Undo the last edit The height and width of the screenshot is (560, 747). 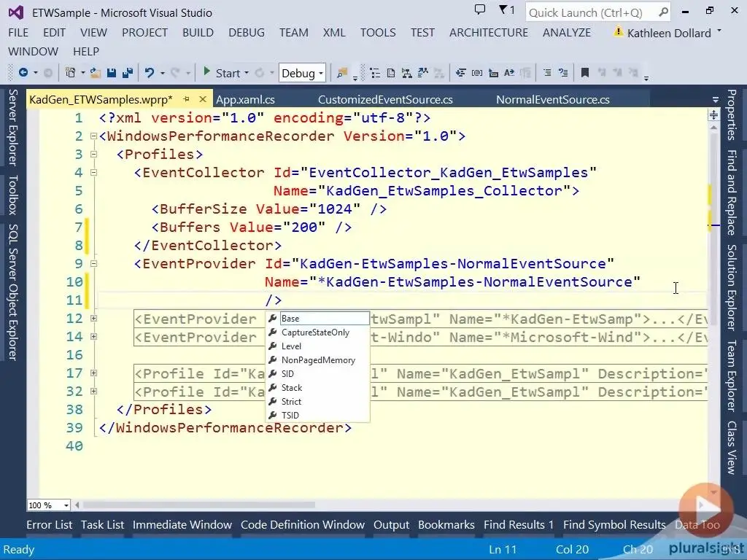(x=150, y=73)
